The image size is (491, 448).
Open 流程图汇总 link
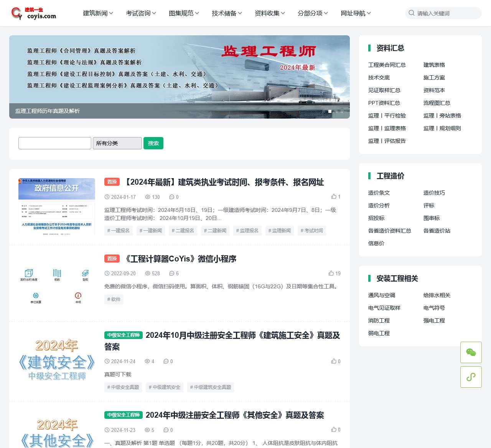[437, 103]
